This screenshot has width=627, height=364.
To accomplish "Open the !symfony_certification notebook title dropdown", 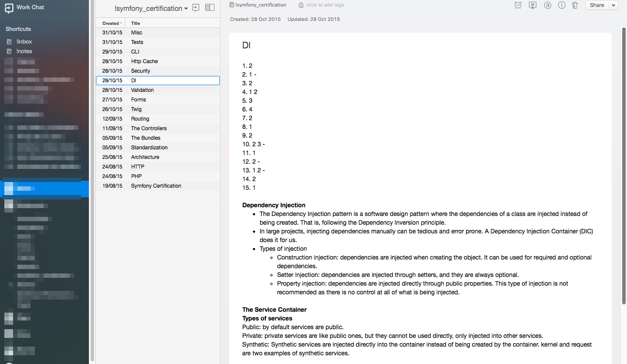I will [x=151, y=8].
